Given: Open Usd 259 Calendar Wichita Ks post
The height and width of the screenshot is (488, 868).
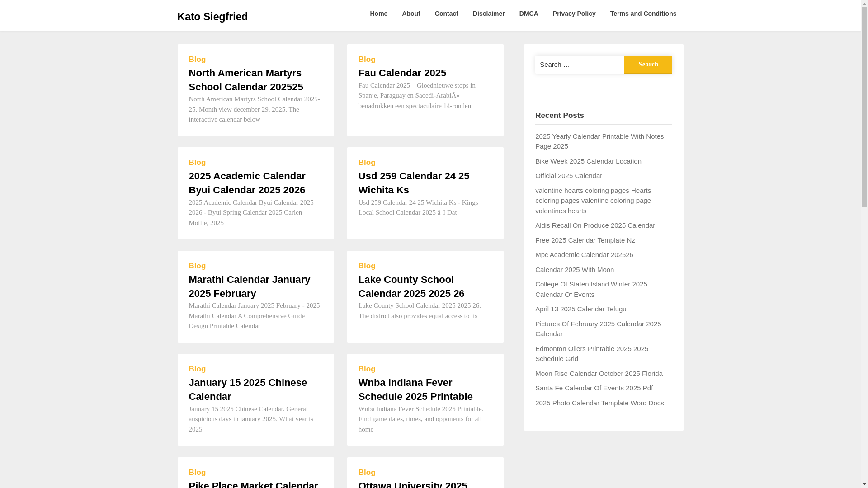Looking at the screenshot, I should (413, 183).
